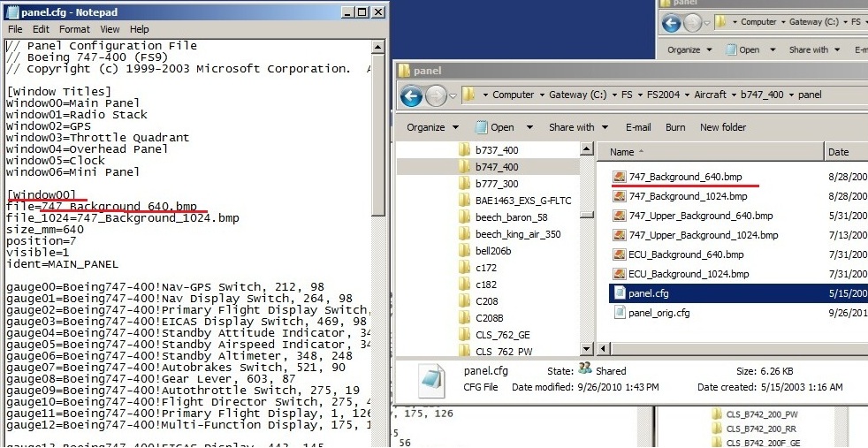Click Date column header
Screen dimensions: 868x448
click(846, 152)
